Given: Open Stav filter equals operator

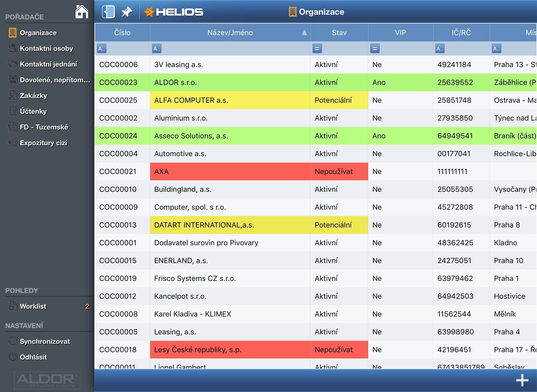Looking at the screenshot, I should pyautogui.click(x=317, y=48).
